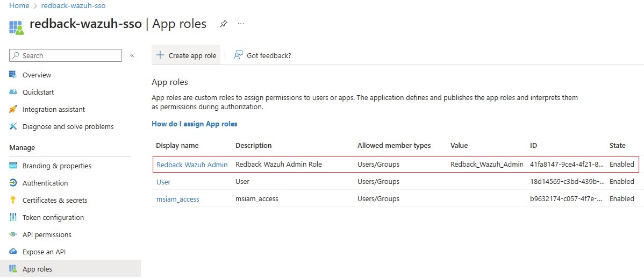This screenshot has height=278, width=644.
Task: Open Expose an API section
Action: (44, 252)
